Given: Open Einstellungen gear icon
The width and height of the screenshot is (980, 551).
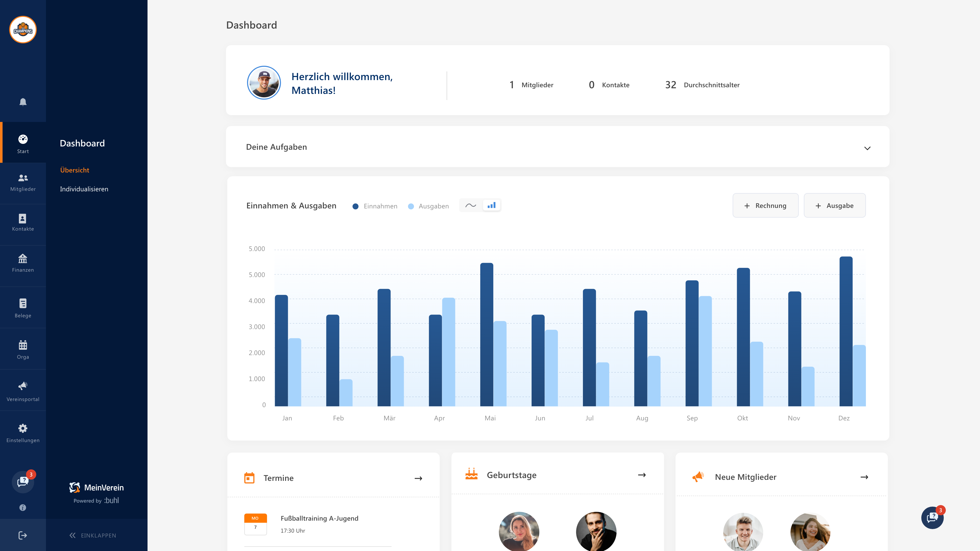Looking at the screenshot, I should [x=23, y=433].
